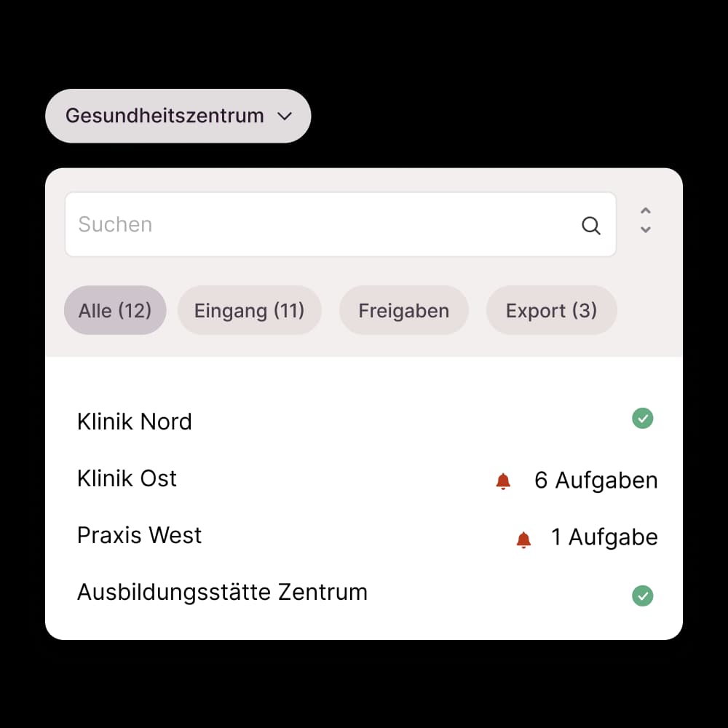The height and width of the screenshot is (728, 728).
Task: Switch to the Export (3) tab
Action: coord(551,311)
